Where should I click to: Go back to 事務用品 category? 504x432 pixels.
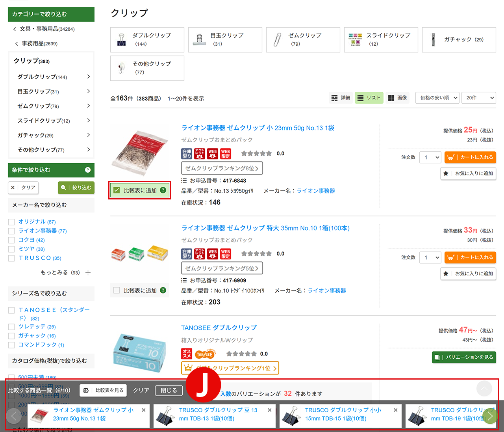pos(36,43)
